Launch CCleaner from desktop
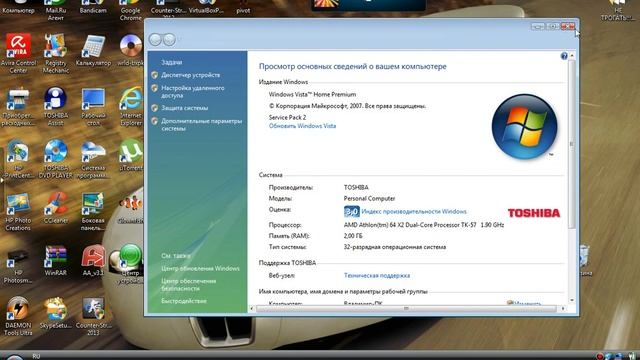Screen dimensions: 640x360 [x=56, y=207]
